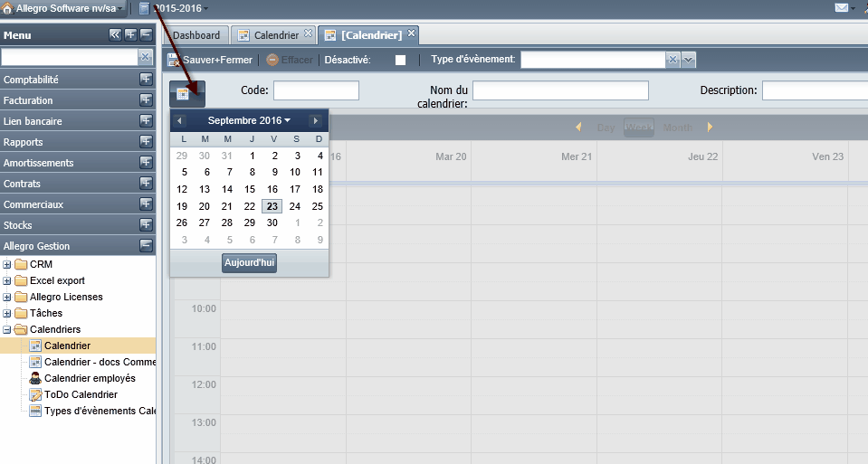Toggle the Désactivé checkbox
This screenshot has width=868, height=464.
tap(400, 61)
